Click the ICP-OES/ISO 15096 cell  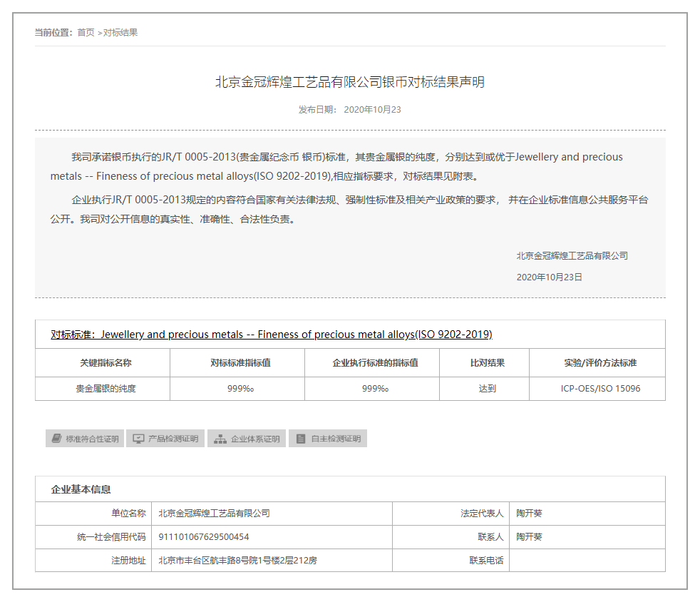[597, 389]
